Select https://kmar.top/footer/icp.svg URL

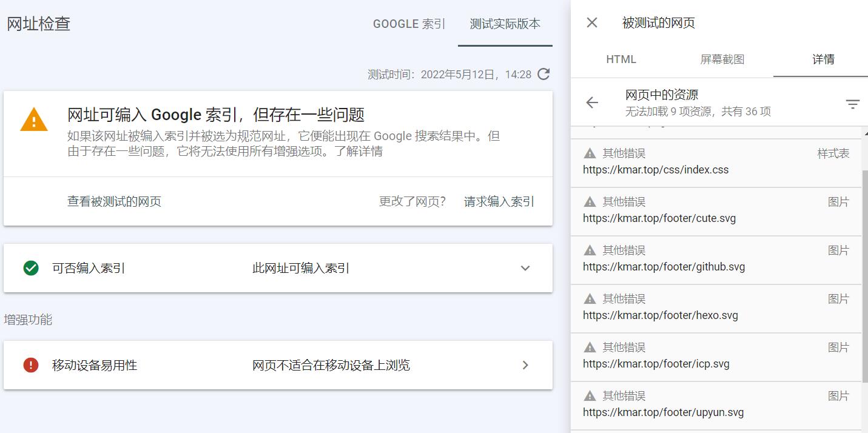point(656,364)
